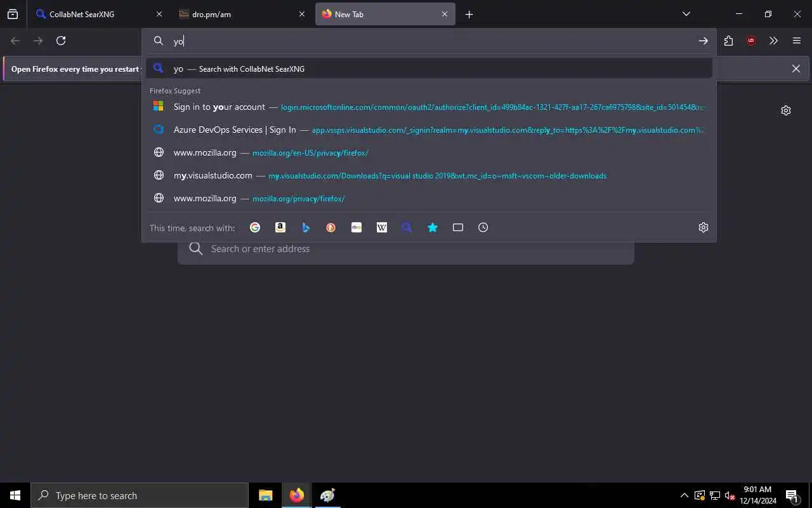812x508 pixels.
Task: Open the paint app taskbar icon
Action: [x=327, y=495]
